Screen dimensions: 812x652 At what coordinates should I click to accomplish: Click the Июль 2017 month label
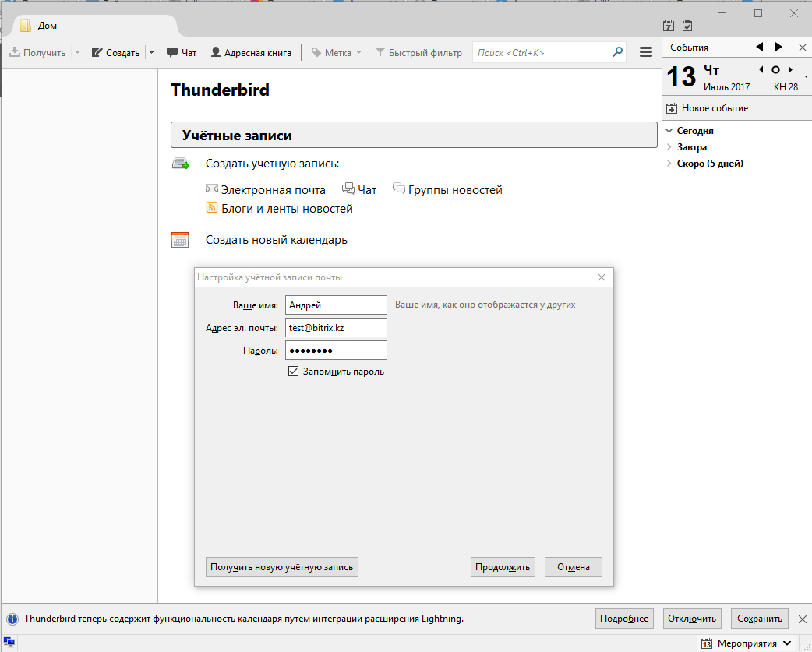coord(726,87)
